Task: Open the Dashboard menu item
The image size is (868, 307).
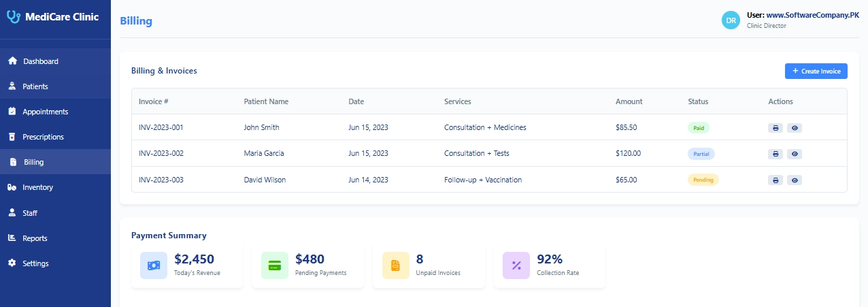Action: point(41,61)
